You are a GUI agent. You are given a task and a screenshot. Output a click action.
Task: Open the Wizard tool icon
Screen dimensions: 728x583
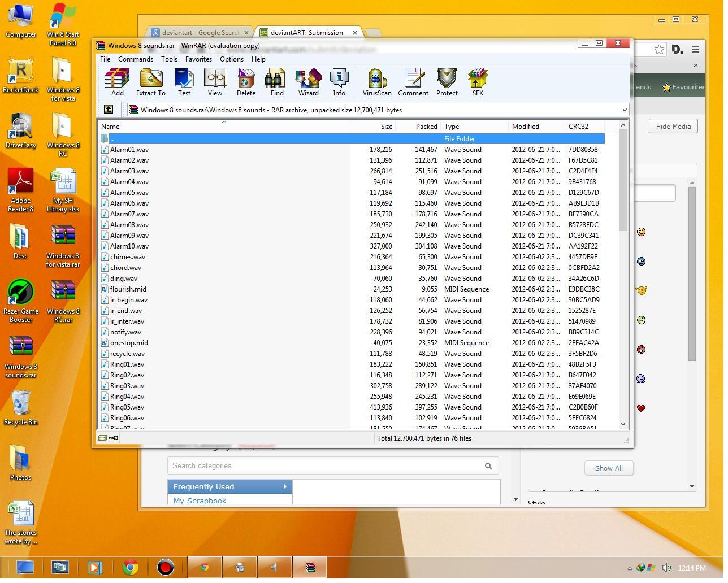[309, 82]
